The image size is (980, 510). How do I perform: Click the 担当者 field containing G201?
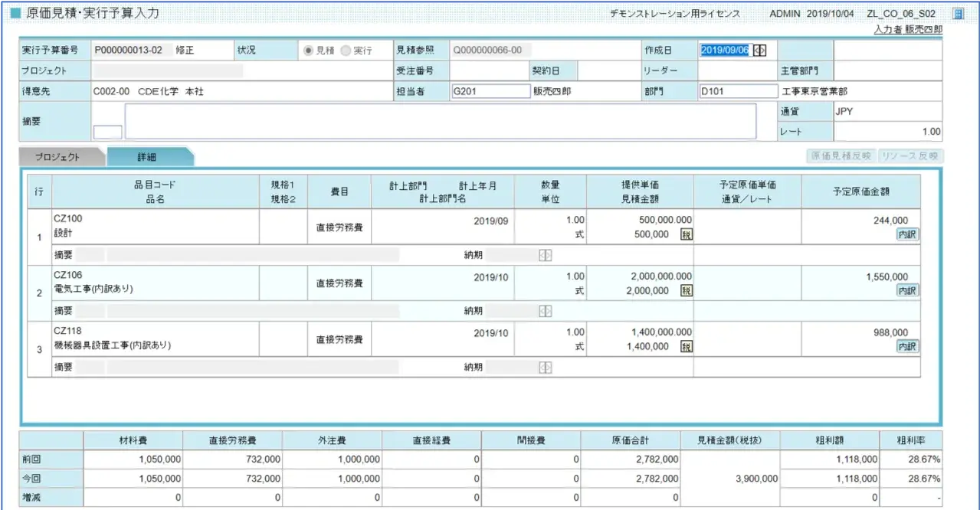(491, 91)
